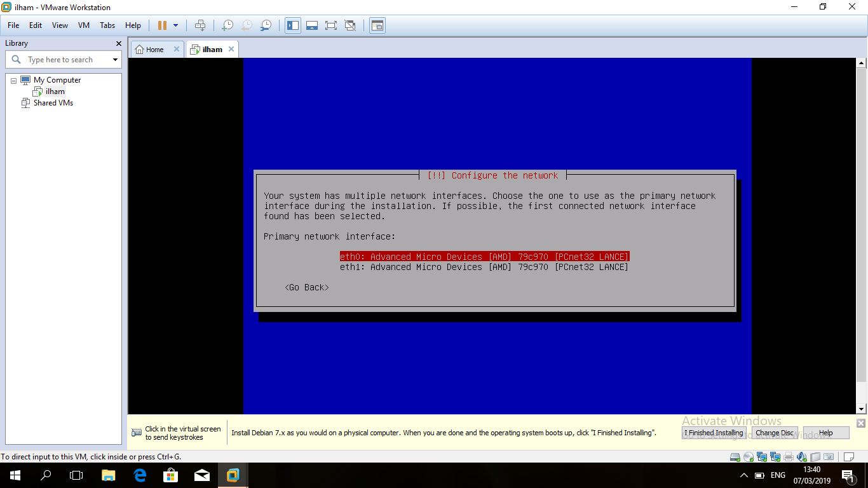Dismiss the yellow install hint bar

click(860, 423)
